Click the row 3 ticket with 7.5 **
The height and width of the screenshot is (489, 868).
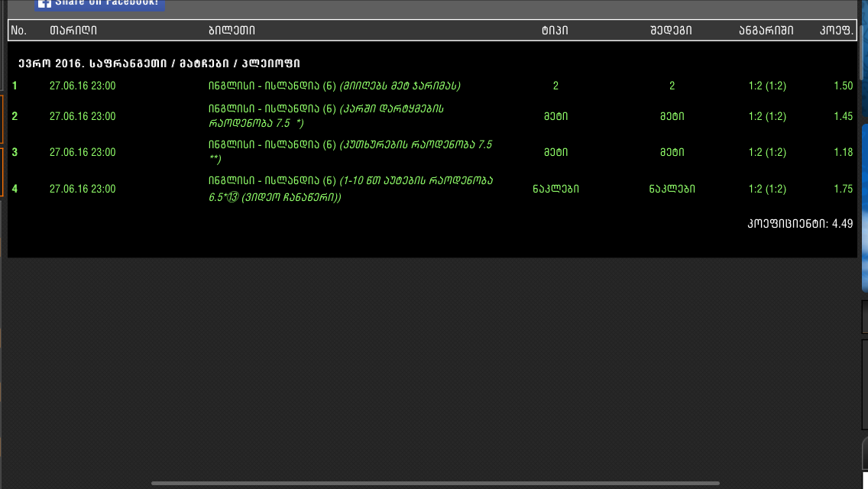(351, 152)
